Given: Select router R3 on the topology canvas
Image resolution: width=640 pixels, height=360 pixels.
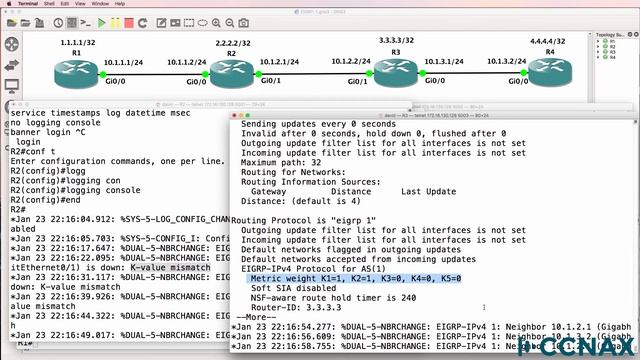Looking at the screenshot, I should (396, 73).
